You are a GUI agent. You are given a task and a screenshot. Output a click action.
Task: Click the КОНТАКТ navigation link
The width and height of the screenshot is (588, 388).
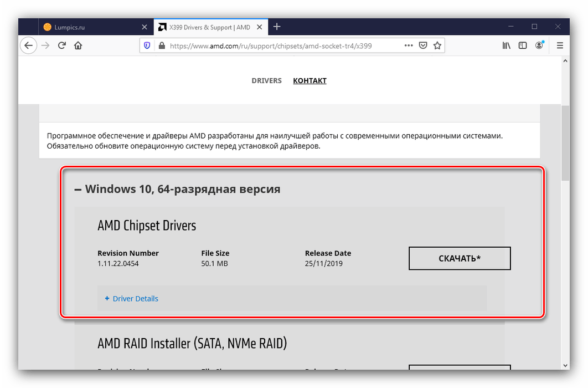(310, 80)
